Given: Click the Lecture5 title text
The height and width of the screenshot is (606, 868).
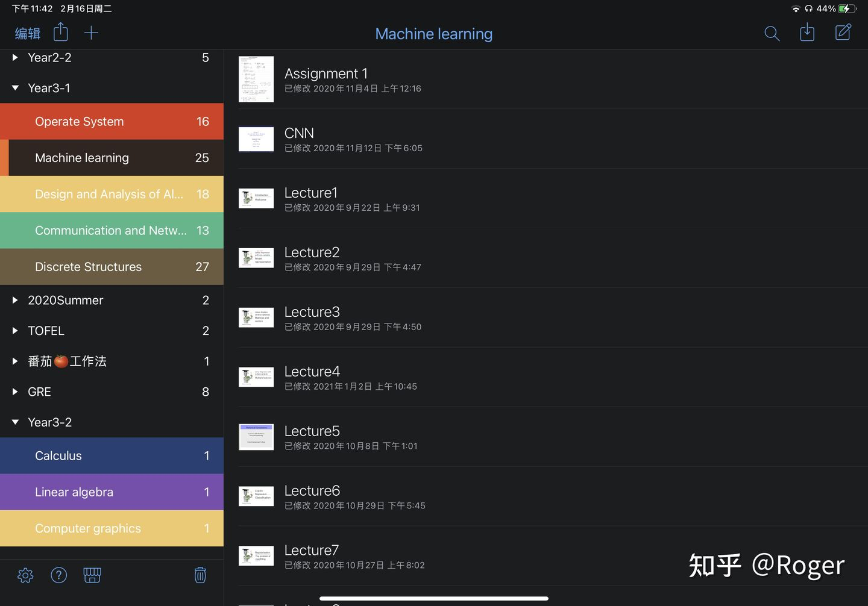Looking at the screenshot, I should point(312,431).
